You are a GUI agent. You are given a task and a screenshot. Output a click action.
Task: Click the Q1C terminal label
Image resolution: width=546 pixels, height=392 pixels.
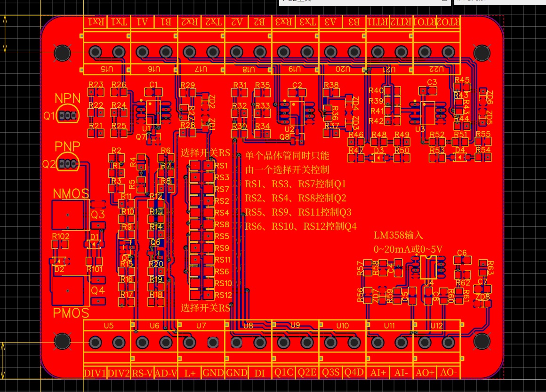pos(283,373)
